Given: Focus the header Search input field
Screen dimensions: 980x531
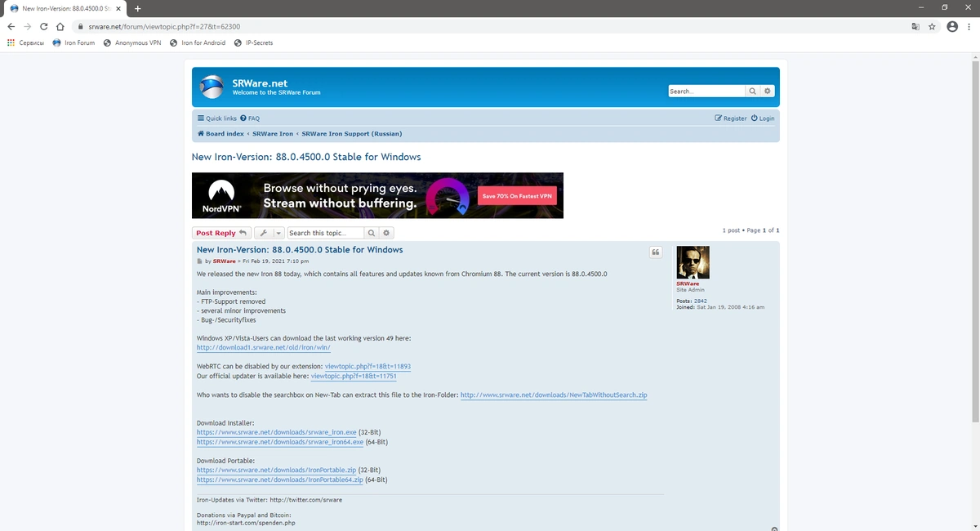Looking at the screenshot, I should 706,91.
